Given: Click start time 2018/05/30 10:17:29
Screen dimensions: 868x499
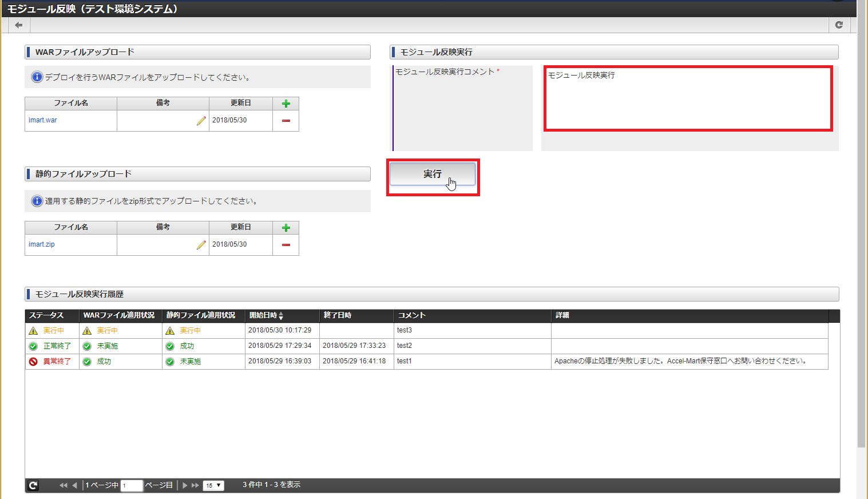Looking at the screenshot, I should [x=280, y=330].
